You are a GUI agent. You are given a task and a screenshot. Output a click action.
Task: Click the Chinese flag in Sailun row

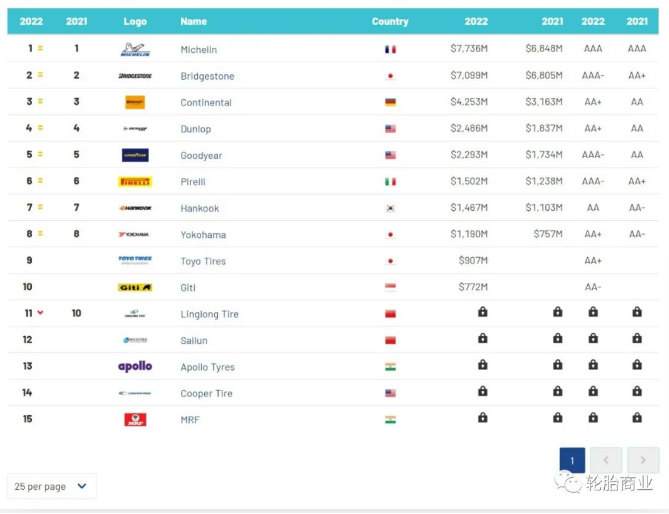coord(390,340)
